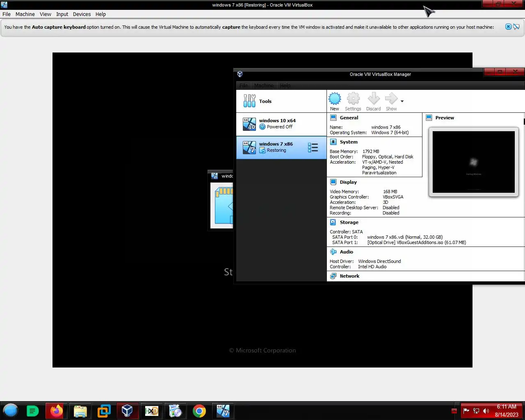Click the Storage section disk icon

coord(333,222)
